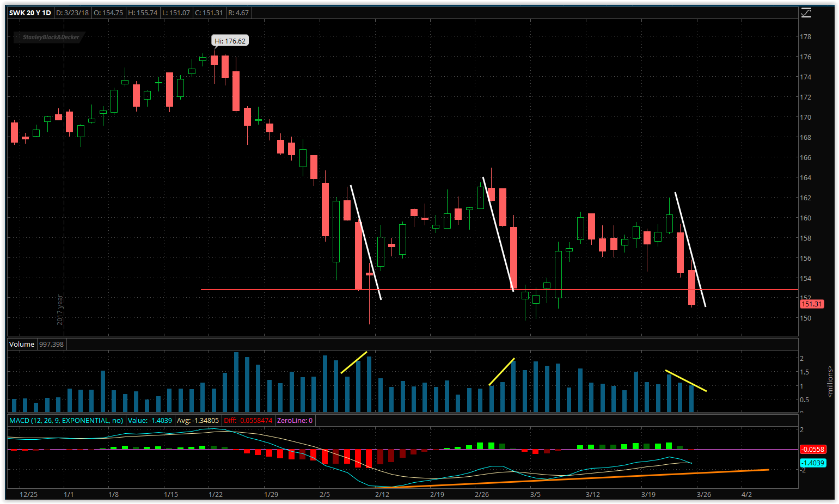Click the 1/1 date axis label
Viewport: 839px width, 504px height.
click(x=69, y=494)
